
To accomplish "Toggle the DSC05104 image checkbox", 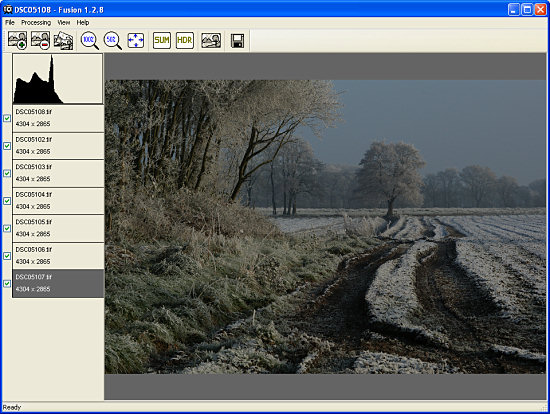I will [7, 201].
